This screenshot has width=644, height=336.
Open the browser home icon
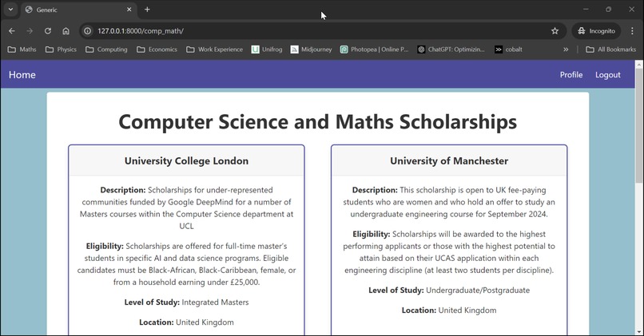click(x=66, y=31)
